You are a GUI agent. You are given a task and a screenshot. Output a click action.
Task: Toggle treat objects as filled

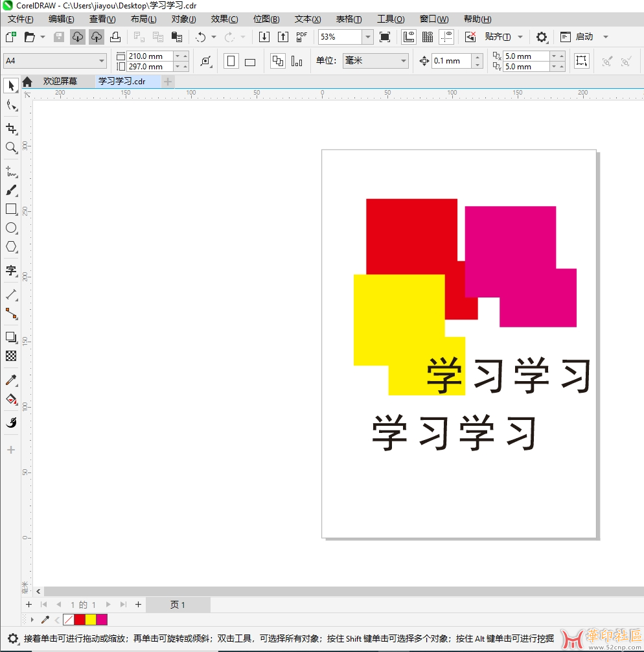(x=581, y=60)
